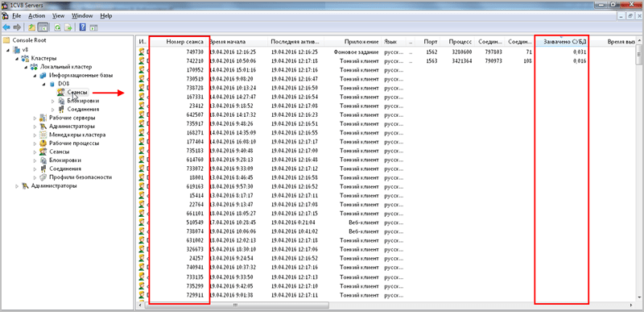Click the Back arrow toolbar icon
This screenshot has height=312, width=644.
(6, 27)
